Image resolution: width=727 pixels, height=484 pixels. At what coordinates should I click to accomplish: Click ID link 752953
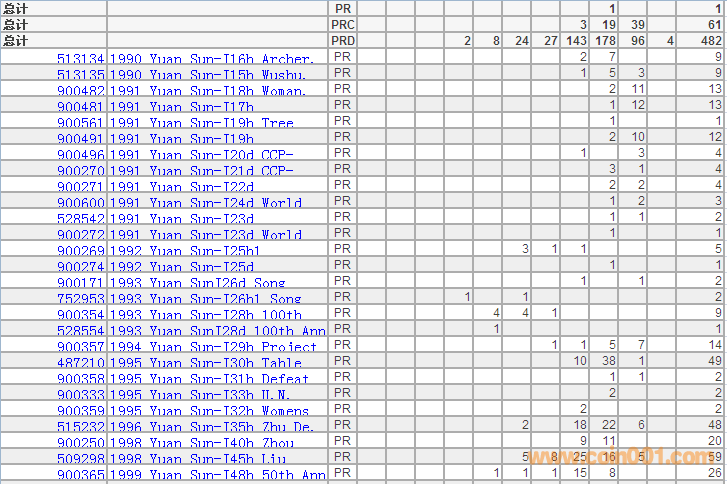coord(81,299)
